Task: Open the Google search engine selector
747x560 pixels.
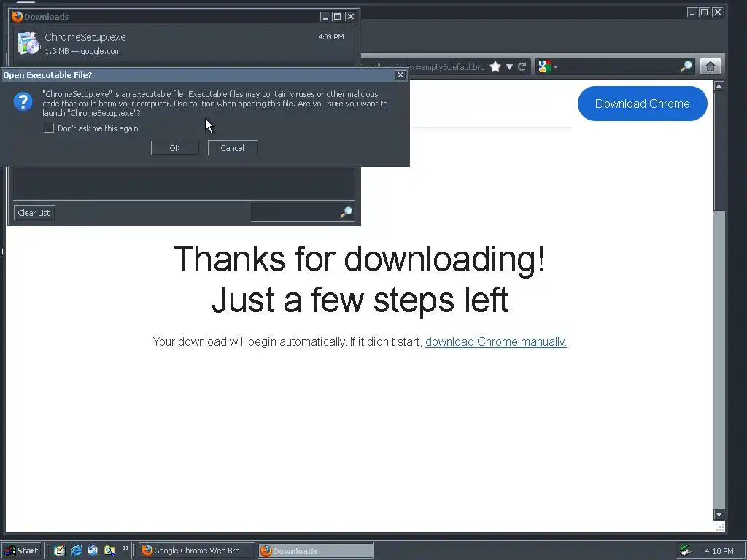Action: (x=547, y=66)
